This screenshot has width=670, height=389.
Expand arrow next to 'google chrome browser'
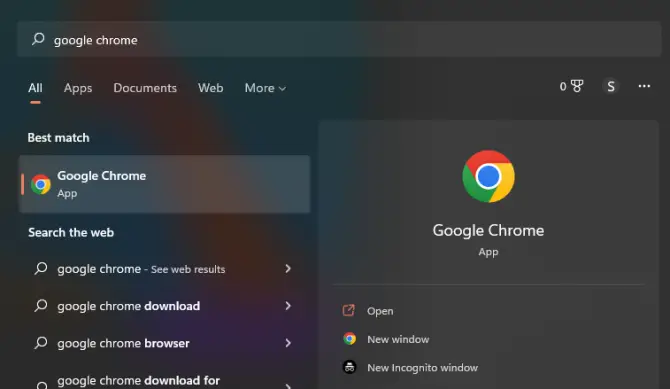point(288,343)
